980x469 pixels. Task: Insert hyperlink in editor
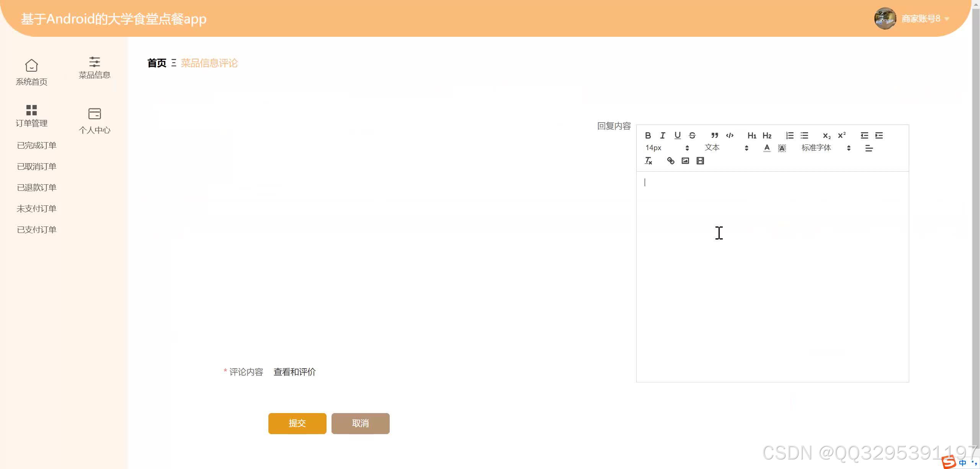tap(670, 161)
